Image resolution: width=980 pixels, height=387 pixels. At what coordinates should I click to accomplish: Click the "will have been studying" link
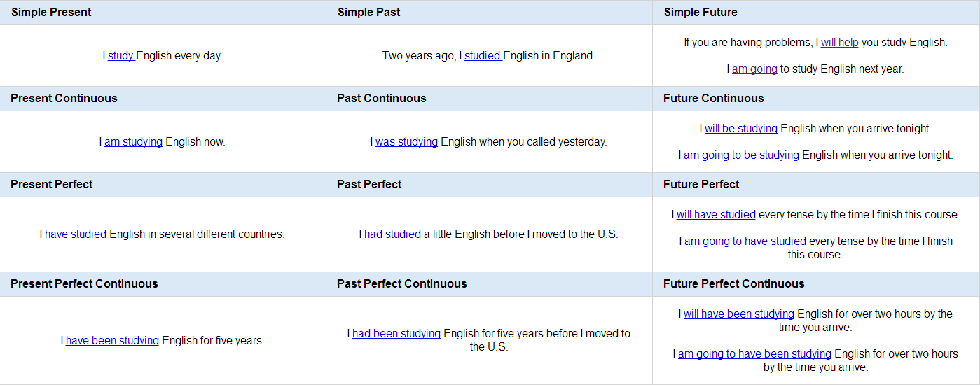pyautogui.click(x=739, y=314)
